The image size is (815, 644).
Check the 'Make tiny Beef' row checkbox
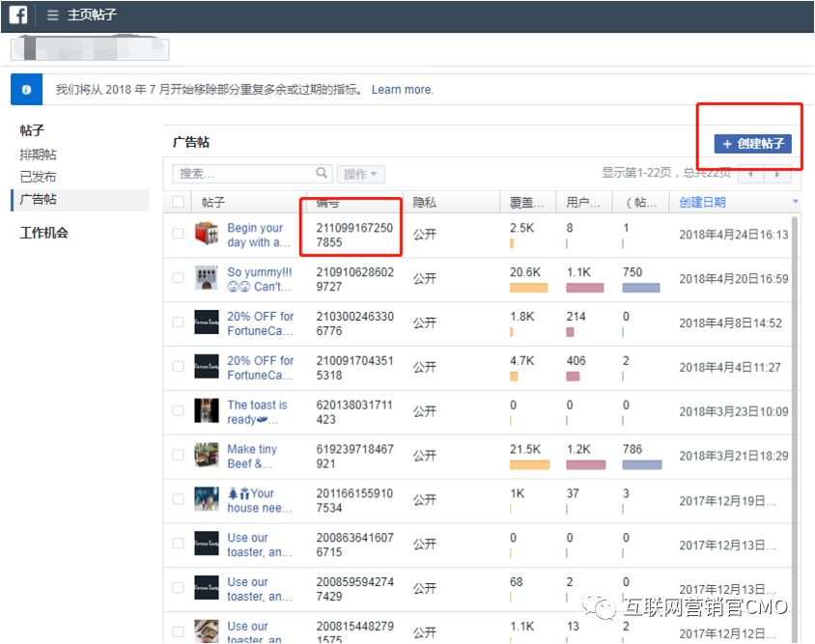point(178,455)
